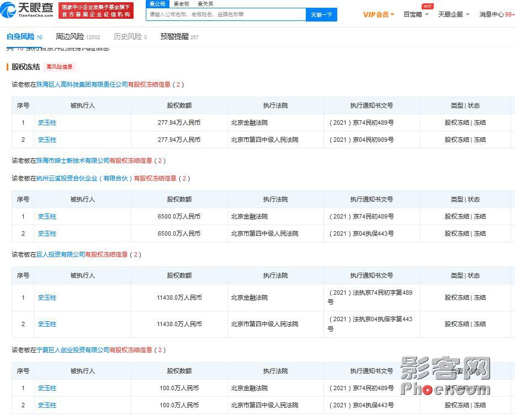Viewport: 515px width, 420px height.
Task: Click 史玉柱 in row 1 of 珠海巨人 table
Action: 47,123
